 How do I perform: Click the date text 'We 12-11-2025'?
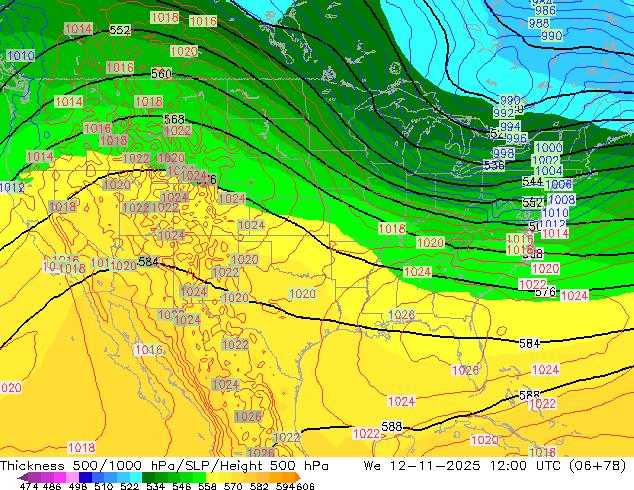tap(422, 466)
